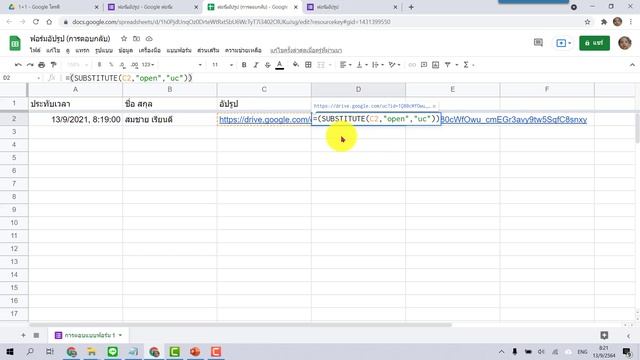Open the Windows Start menu
This screenshot has width=640, height=360.
click(x=9, y=351)
